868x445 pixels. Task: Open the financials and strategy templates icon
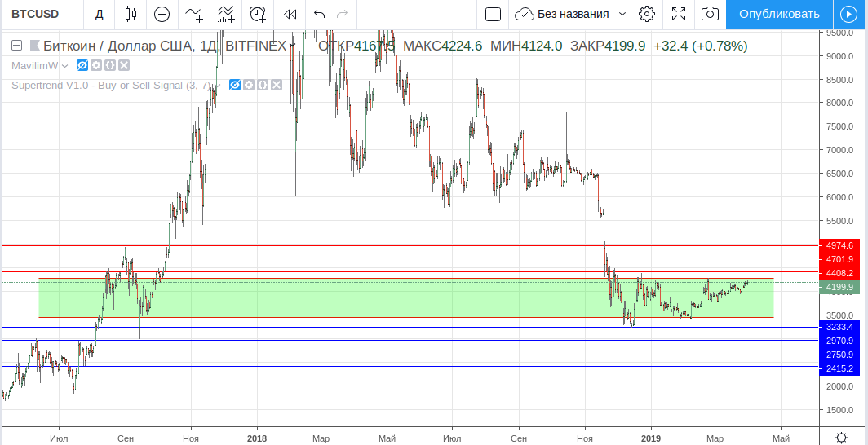[226, 14]
